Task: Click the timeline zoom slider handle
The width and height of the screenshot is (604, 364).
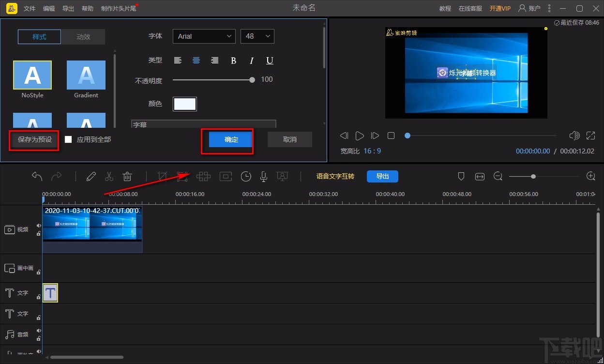Action: tap(533, 177)
